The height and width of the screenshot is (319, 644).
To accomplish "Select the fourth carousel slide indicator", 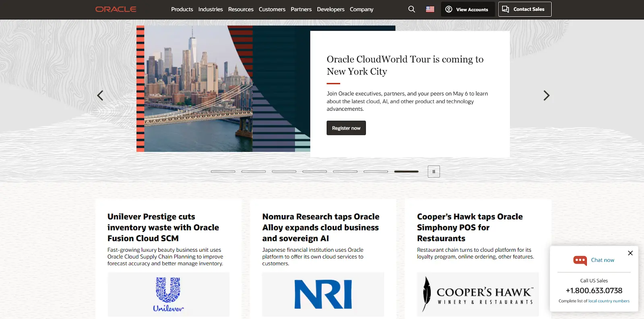I will coord(315,172).
